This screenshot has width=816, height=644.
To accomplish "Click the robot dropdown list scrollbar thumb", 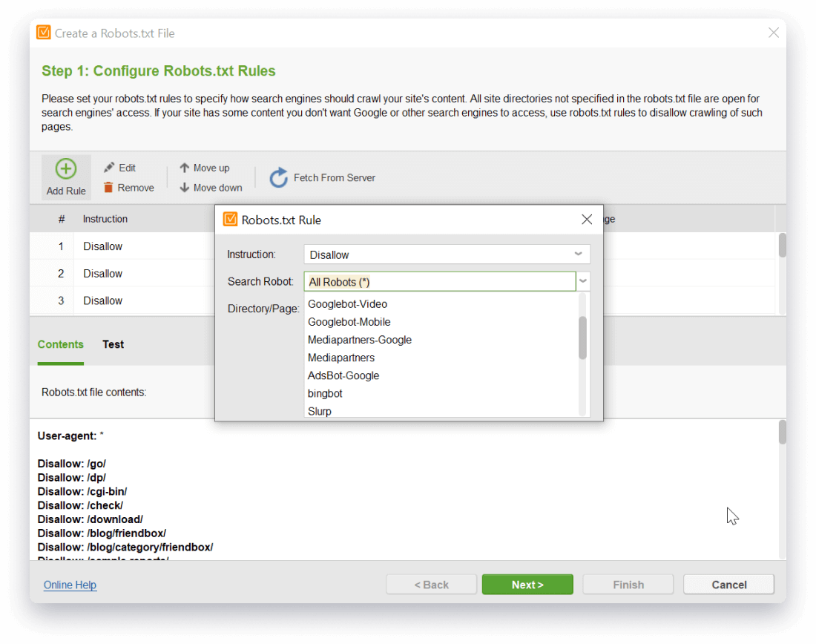I will pos(582,338).
